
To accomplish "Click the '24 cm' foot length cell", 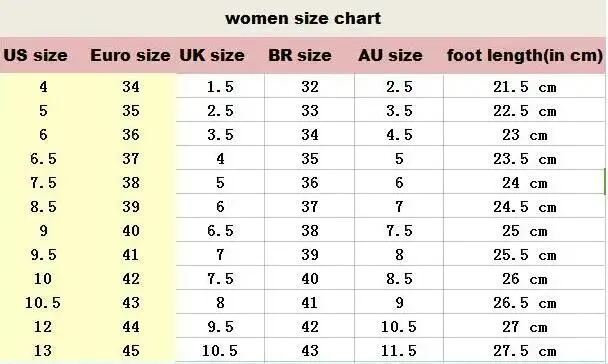I will click(x=525, y=183).
